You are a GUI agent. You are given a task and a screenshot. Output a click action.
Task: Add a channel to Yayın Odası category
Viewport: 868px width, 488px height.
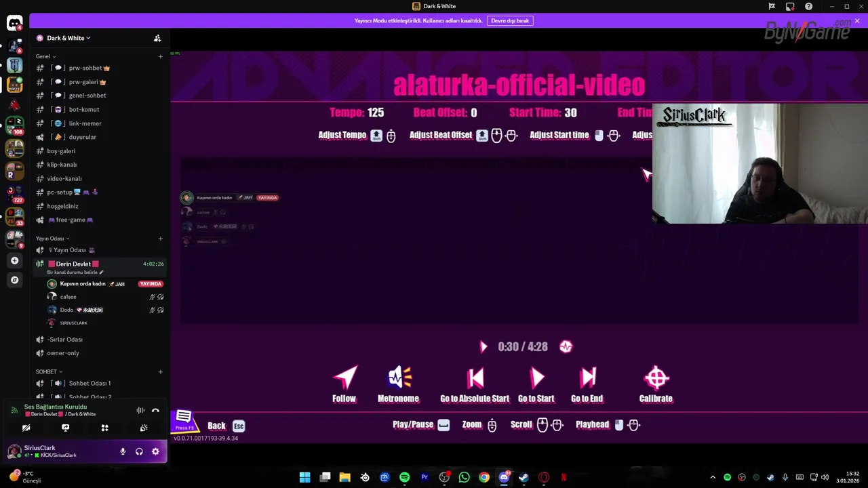161,239
